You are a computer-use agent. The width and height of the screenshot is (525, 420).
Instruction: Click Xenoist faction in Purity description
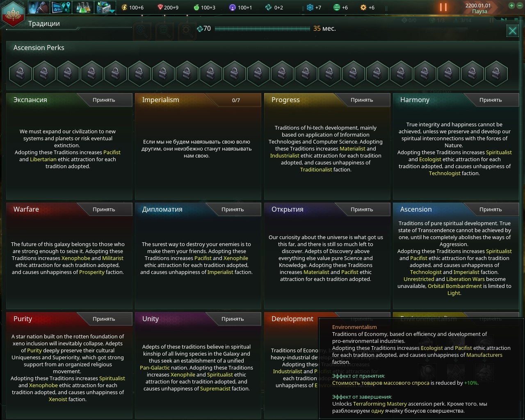click(x=58, y=399)
